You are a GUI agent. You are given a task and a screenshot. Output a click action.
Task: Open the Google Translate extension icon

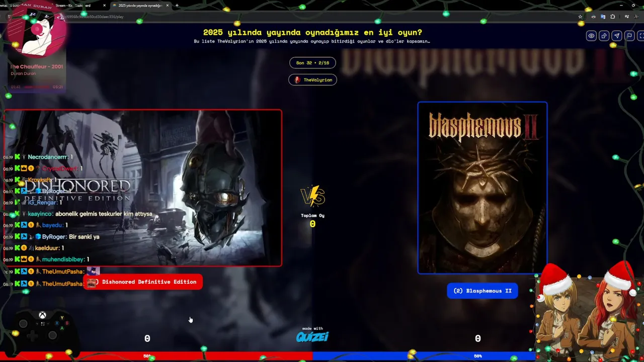click(603, 17)
